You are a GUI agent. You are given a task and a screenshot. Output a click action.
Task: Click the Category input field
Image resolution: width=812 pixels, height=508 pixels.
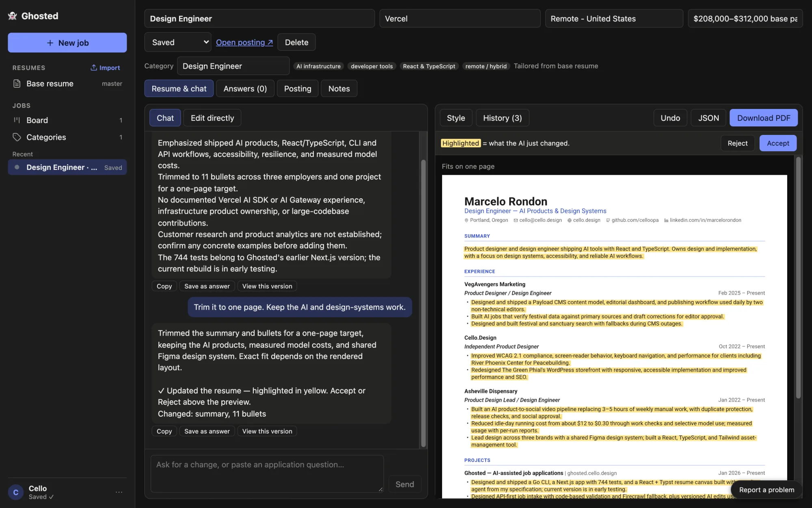[233, 66]
